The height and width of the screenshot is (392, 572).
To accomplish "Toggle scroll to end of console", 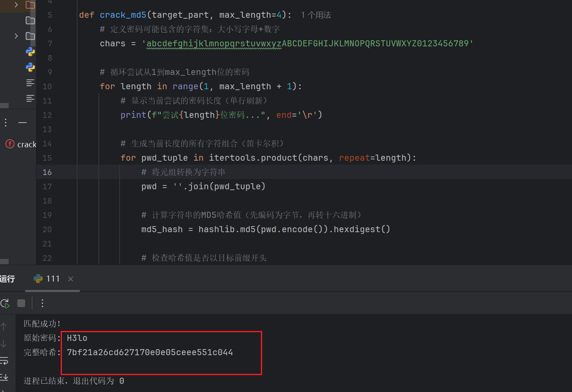I will coord(4,377).
